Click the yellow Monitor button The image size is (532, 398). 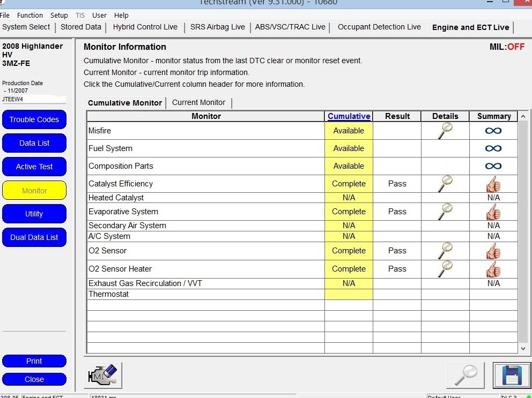tap(34, 191)
